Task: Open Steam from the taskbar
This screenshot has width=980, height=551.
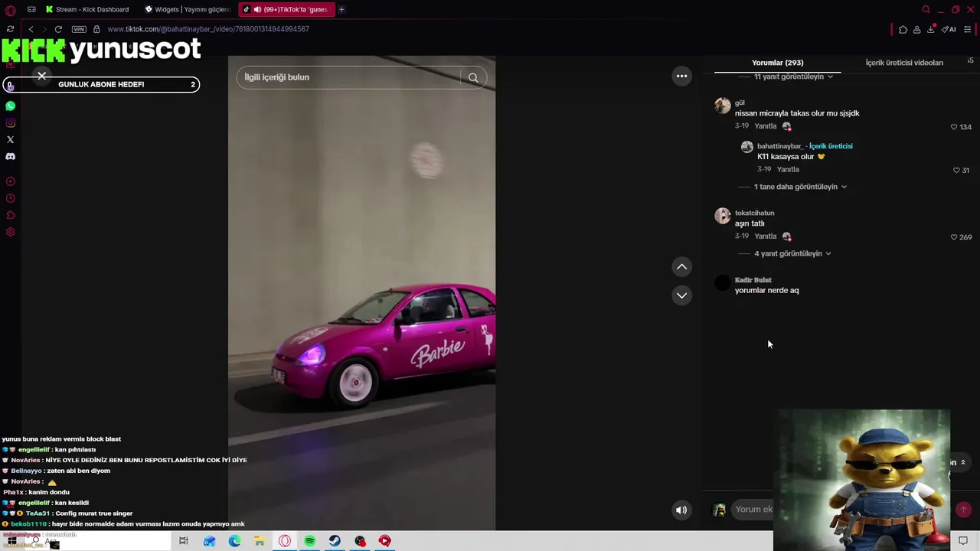Action: (335, 541)
